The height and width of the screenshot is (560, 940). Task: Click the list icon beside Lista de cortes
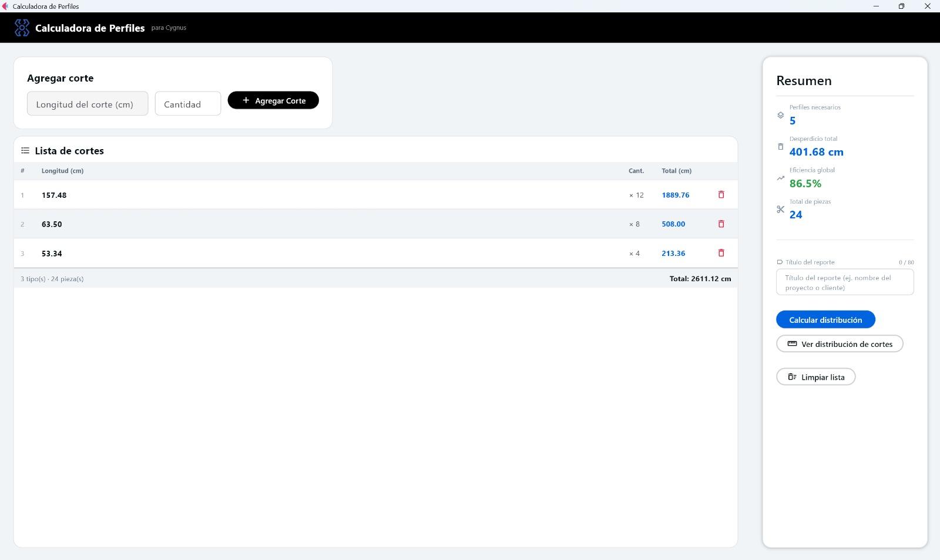[25, 151]
